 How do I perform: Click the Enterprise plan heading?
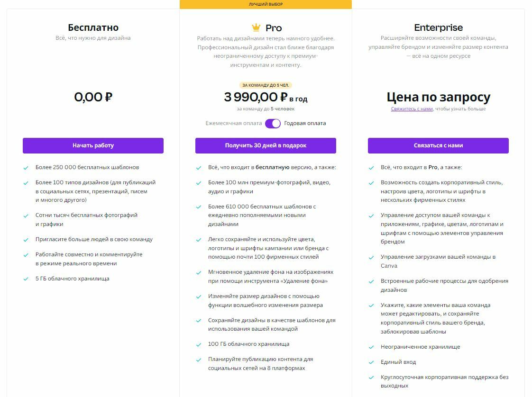point(439,27)
